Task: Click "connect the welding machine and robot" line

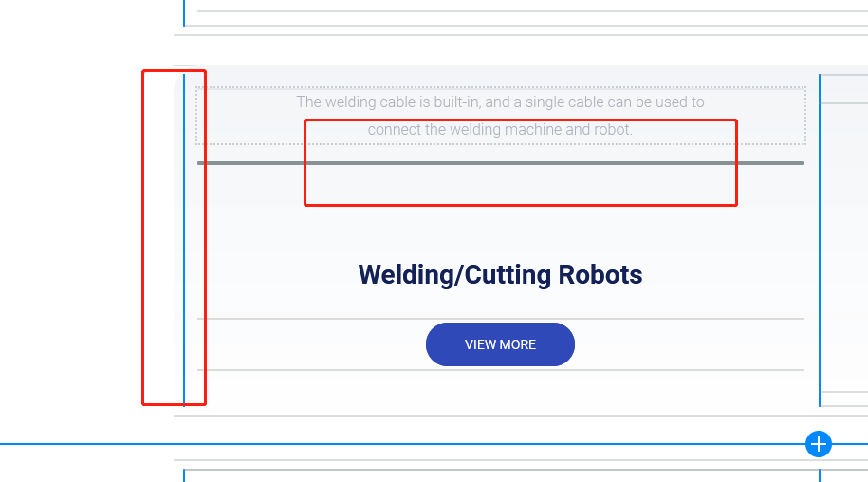Action: [500, 129]
